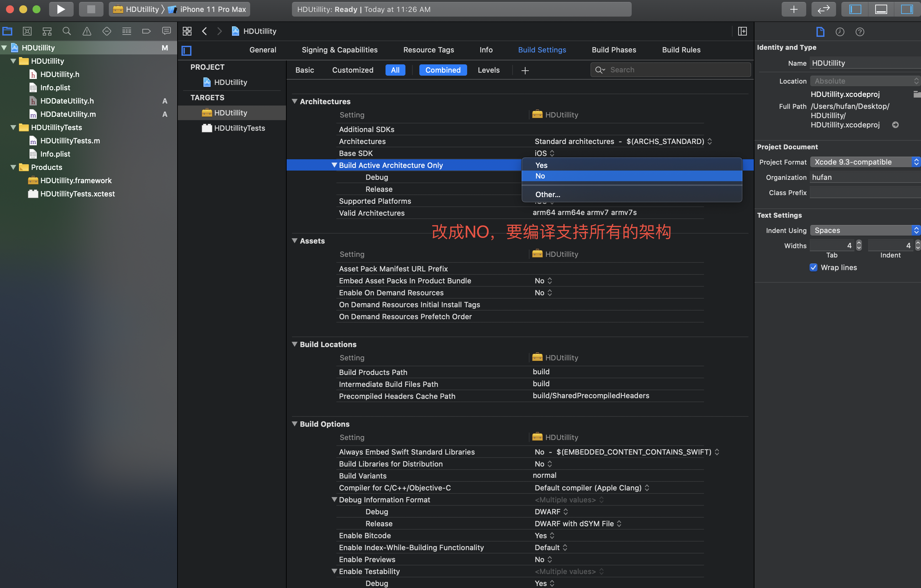Open the Breakpoint navigator icon
Screen dimensions: 921x588
(x=146, y=32)
